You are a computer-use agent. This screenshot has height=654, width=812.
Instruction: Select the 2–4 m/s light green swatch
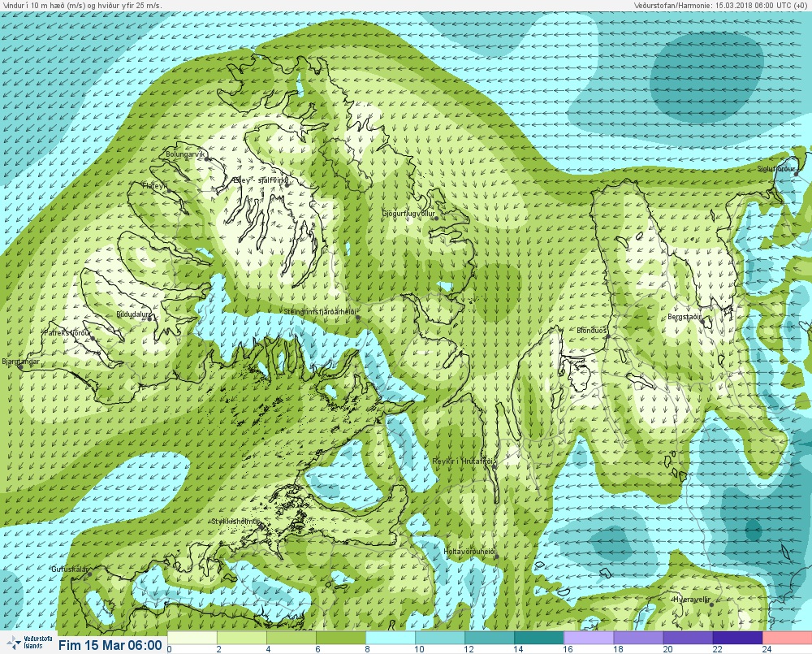[x=242, y=638]
